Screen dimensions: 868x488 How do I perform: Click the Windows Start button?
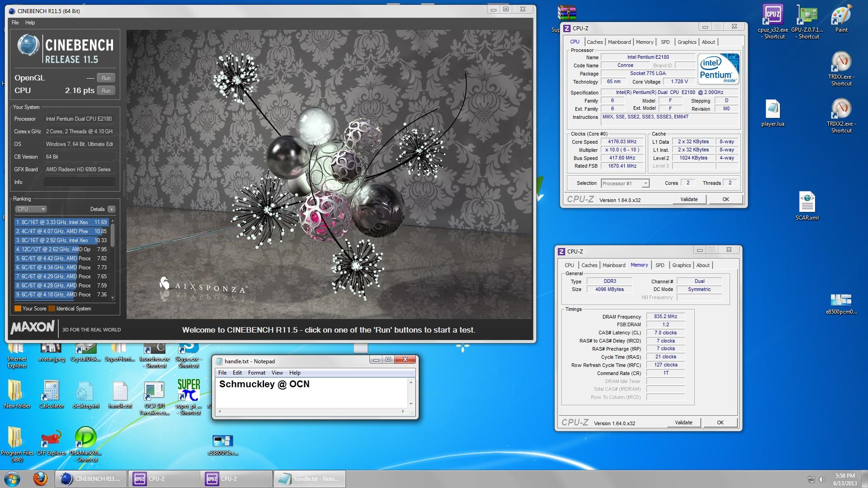click(x=12, y=479)
